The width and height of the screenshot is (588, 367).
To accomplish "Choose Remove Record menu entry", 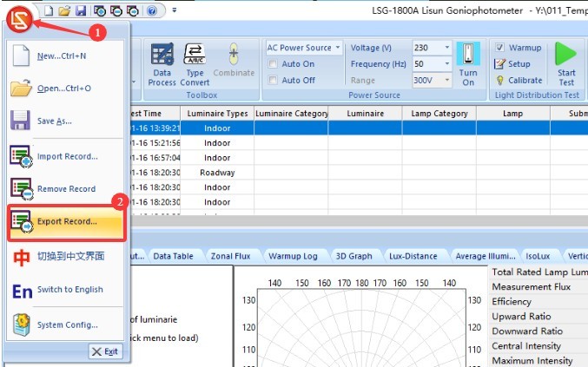I will 65,189.
